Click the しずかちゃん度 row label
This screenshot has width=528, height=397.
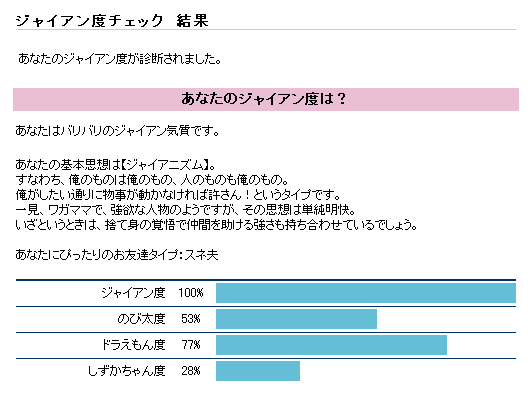127,371
